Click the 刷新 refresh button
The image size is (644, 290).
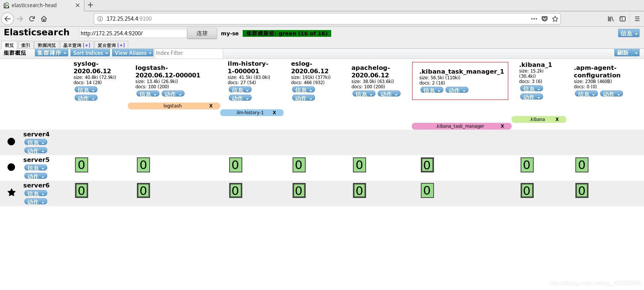(623, 53)
